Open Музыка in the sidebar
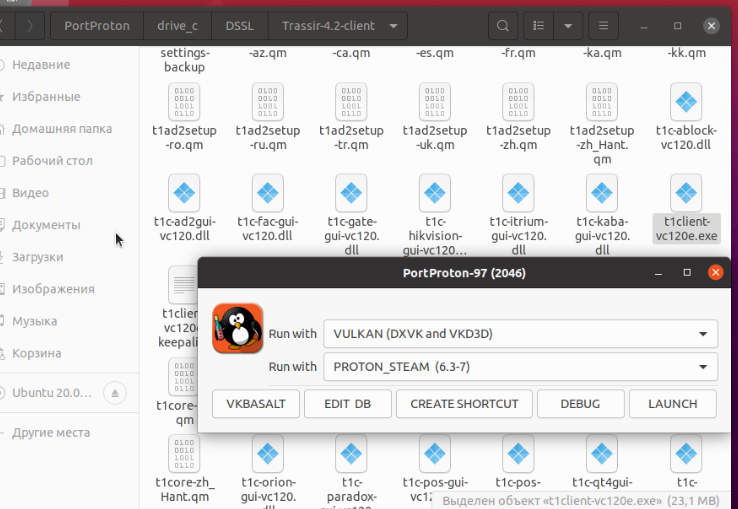738x509 pixels. (34, 321)
